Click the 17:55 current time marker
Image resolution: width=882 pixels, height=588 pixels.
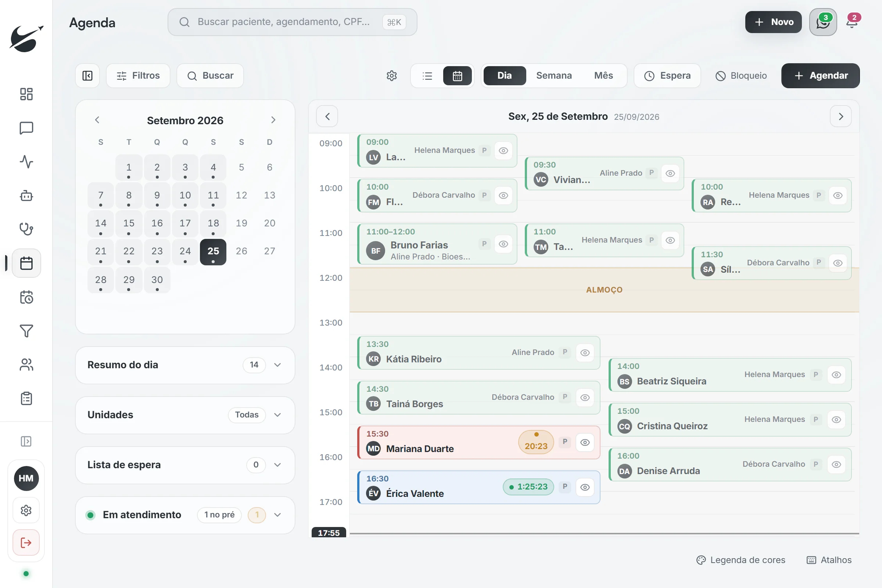pos(329,533)
